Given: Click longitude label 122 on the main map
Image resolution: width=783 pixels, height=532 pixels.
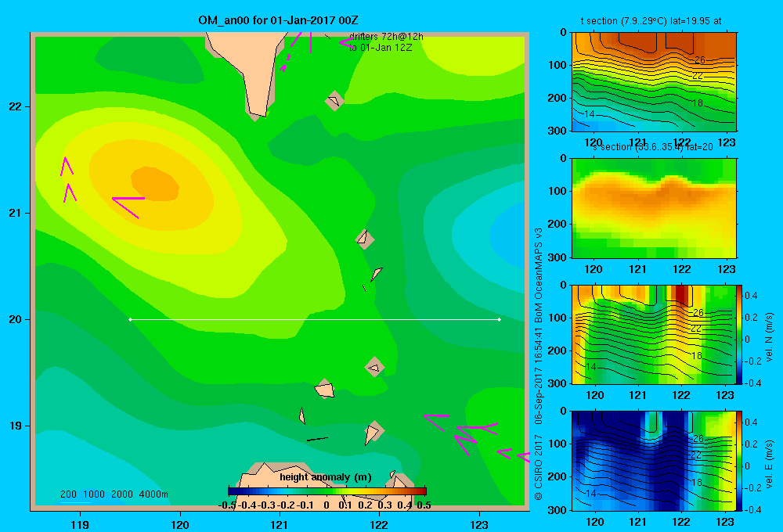Looking at the screenshot, I should 379,524.
